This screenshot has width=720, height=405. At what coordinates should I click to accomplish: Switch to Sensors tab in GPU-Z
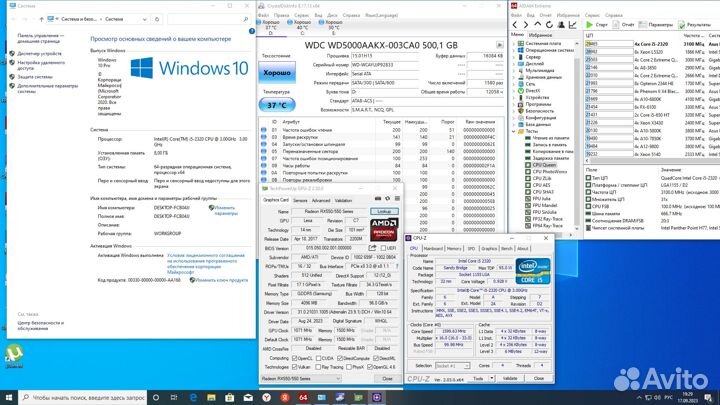(300, 200)
